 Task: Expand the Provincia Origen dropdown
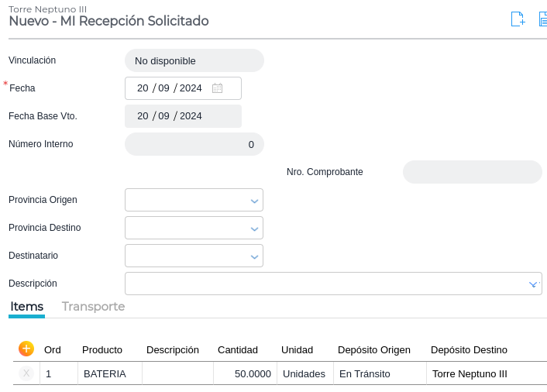[253, 201]
